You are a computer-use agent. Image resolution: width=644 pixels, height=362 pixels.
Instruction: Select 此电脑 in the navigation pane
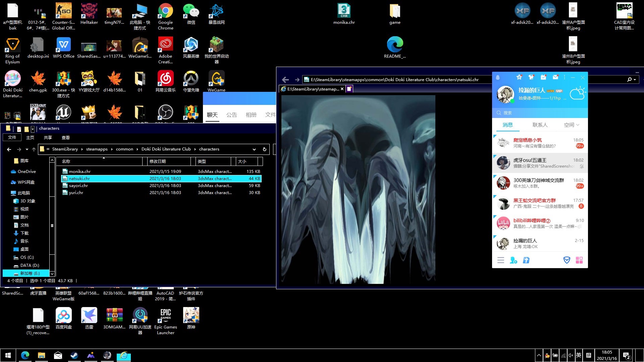coord(20,193)
